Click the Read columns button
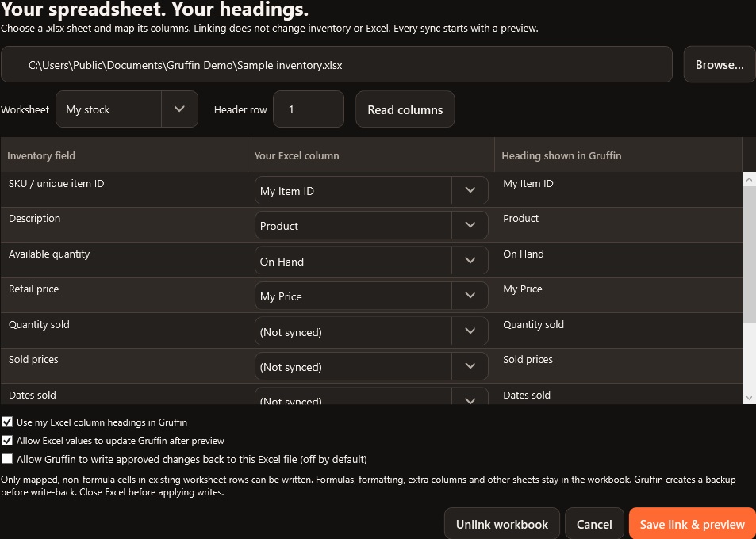Viewport: 756px width, 539px height. pos(405,109)
